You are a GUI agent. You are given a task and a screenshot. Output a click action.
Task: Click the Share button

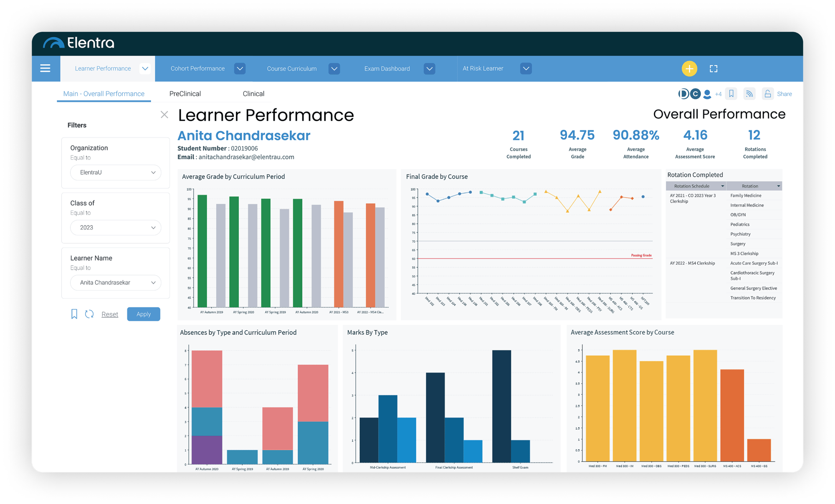[784, 94]
